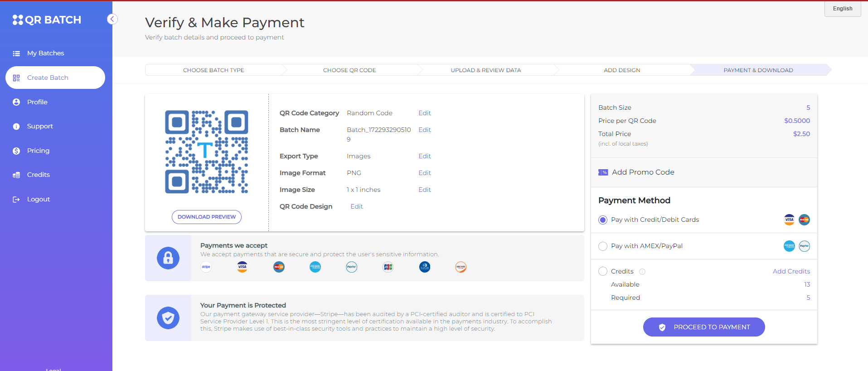The height and width of the screenshot is (371, 868).
Task: Click the shield payment protected icon
Action: pyautogui.click(x=168, y=318)
